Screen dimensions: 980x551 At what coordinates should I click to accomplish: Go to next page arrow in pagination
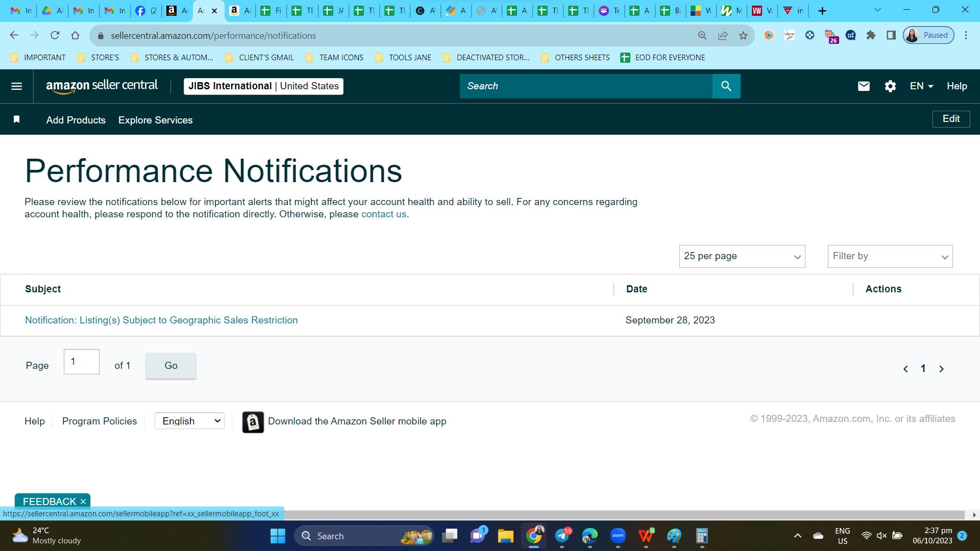pos(942,369)
